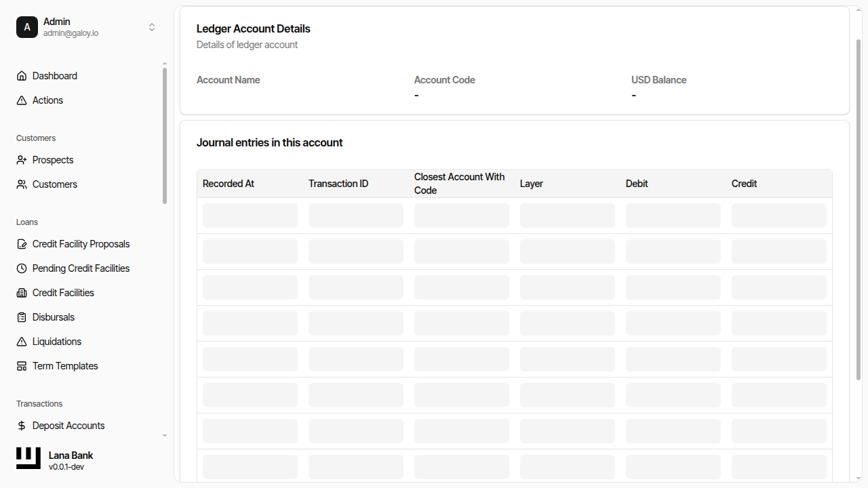Screen dimensions: 868x488
Task: Open the Credit Facilities tree entry
Action: point(63,292)
